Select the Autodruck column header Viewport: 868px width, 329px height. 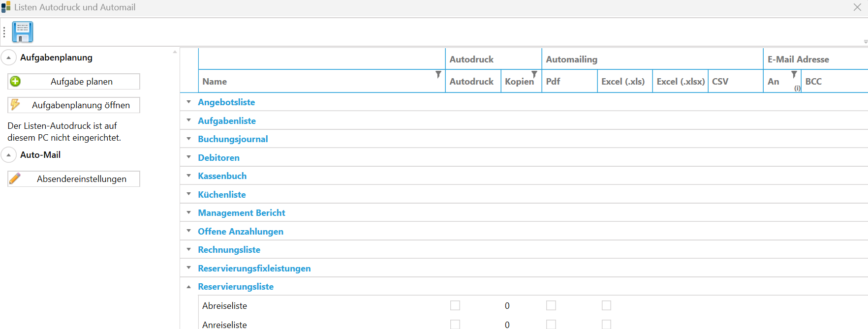pyautogui.click(x=471, y=82)
